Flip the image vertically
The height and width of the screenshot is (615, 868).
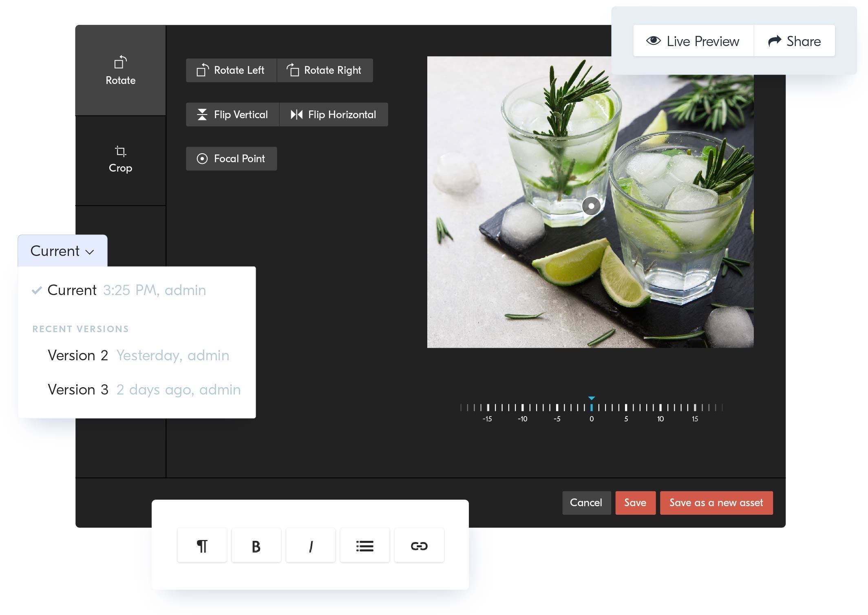232,115
